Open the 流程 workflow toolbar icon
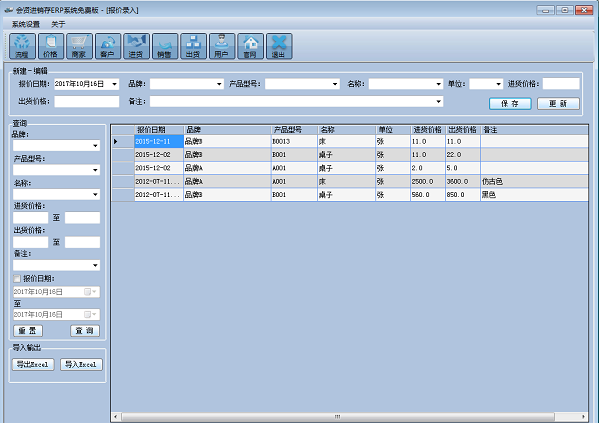The height and width of the screenshot is (423, 599). [22, 46]
